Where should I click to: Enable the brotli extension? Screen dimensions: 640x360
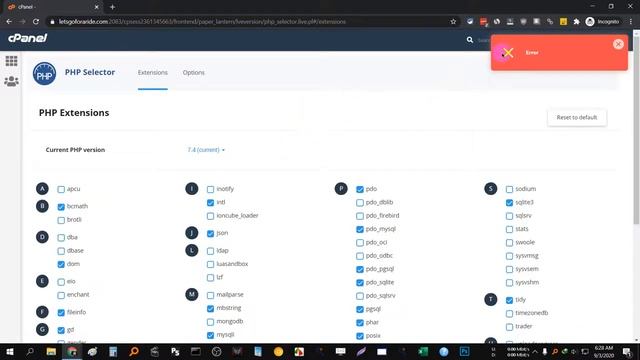[61, 220]
